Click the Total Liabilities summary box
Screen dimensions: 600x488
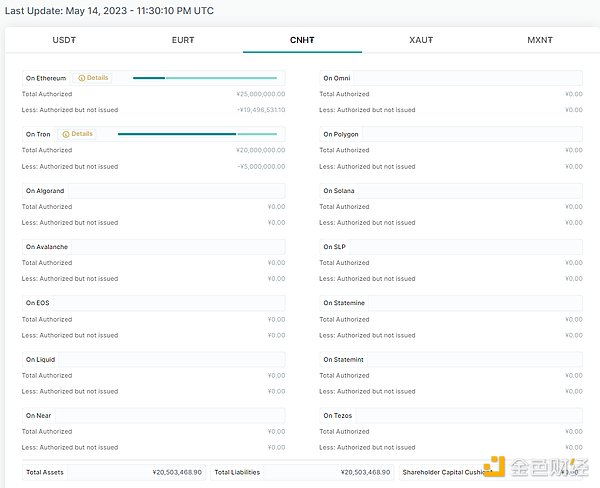(303, 472)
